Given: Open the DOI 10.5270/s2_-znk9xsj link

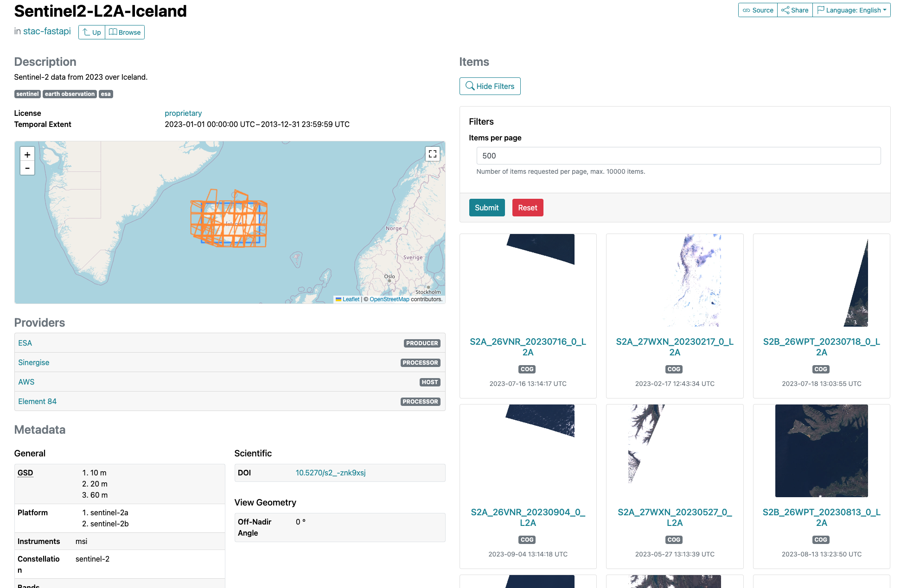Looking at the screenshot, I should click(x=331, y=473).
